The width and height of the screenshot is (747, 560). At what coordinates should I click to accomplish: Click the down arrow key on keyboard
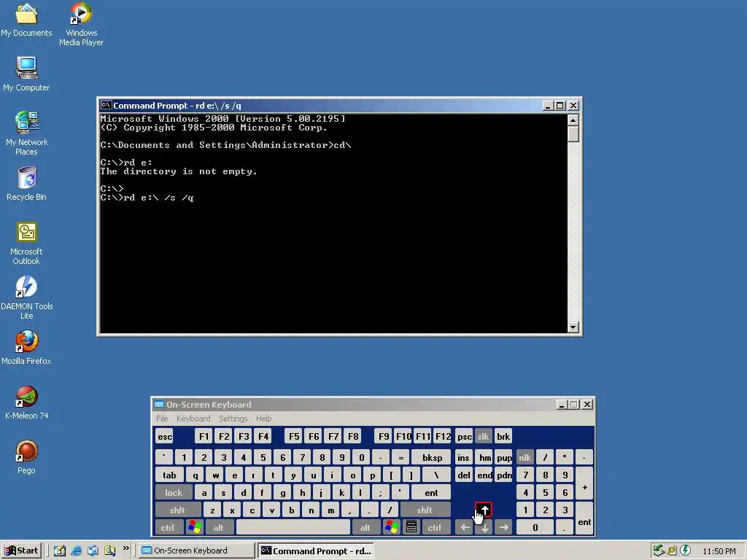pyautogui.click(x=484, y=527)
